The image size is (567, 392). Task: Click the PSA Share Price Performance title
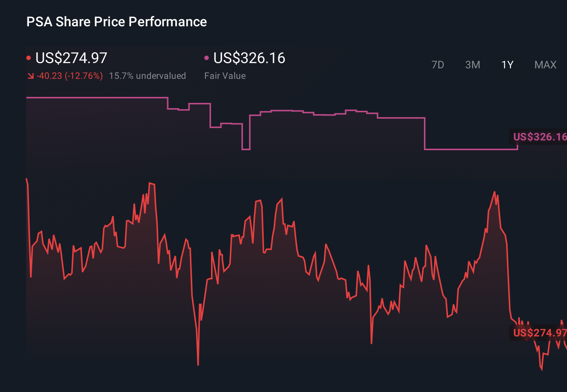[116, 22]
